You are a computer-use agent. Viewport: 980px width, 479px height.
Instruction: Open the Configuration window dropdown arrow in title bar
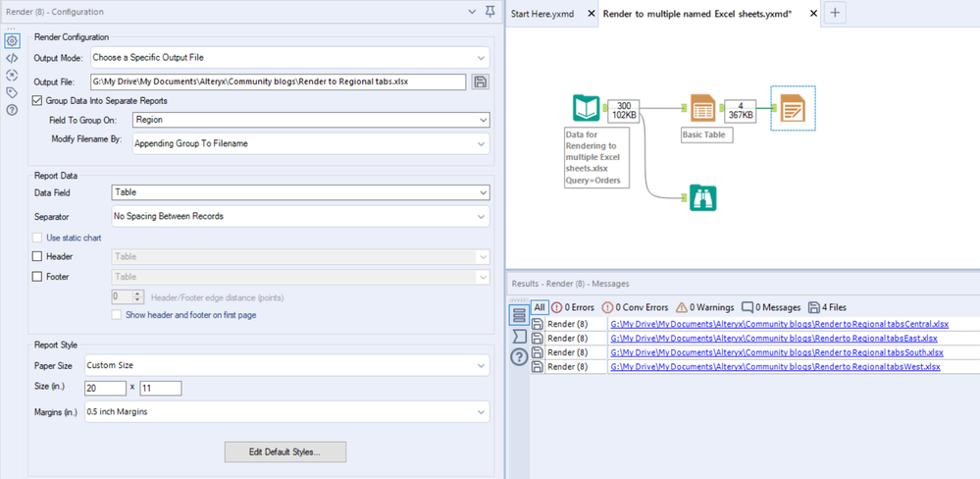click(x=473, y=12)
